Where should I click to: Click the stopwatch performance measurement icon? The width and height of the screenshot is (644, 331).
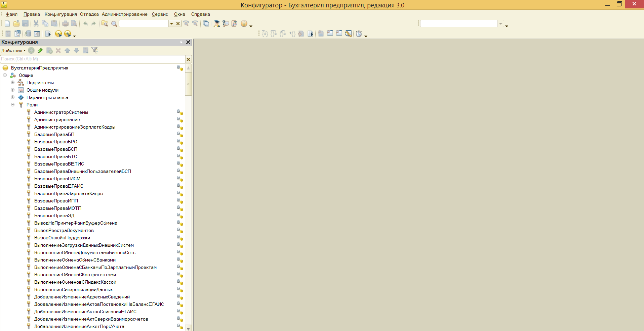click(x=359, y=34)
